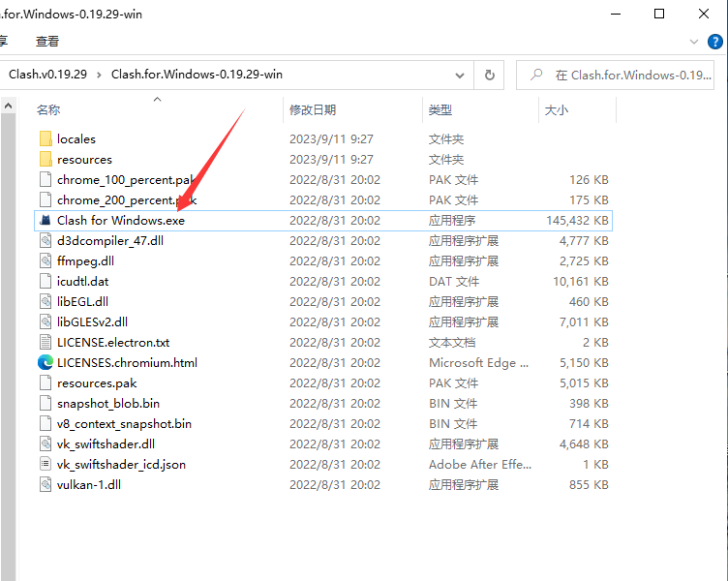The image size is (728, 581).
Task: Expand the address bar history dropdown
Action: click(x=460, y=75)
